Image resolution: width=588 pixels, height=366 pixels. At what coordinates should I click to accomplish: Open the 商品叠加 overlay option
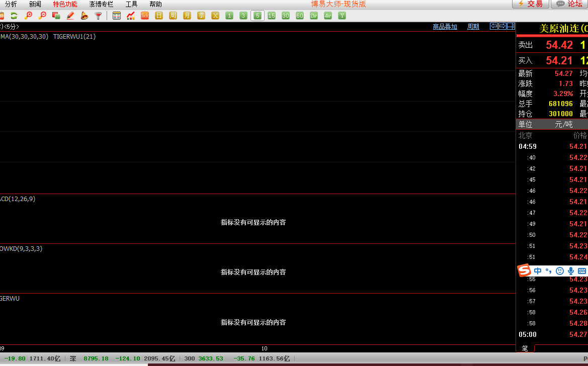pos(445,27)
